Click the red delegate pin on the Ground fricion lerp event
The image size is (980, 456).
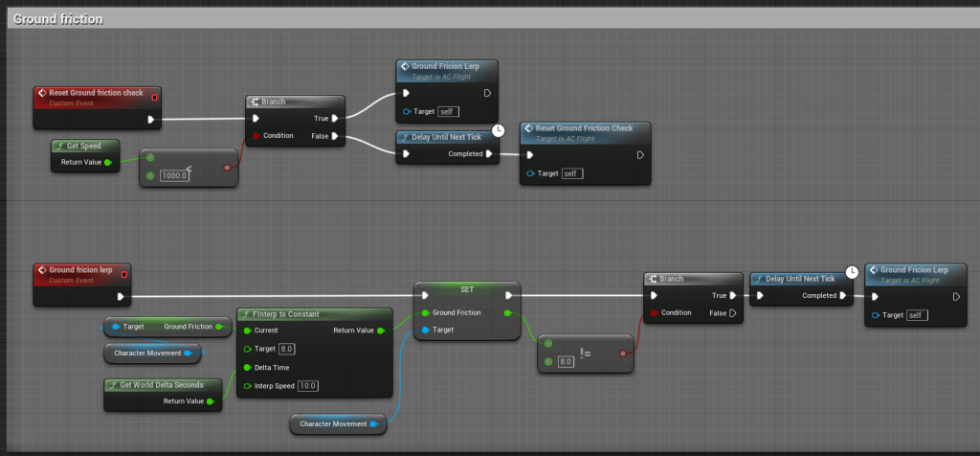(124, 271)
